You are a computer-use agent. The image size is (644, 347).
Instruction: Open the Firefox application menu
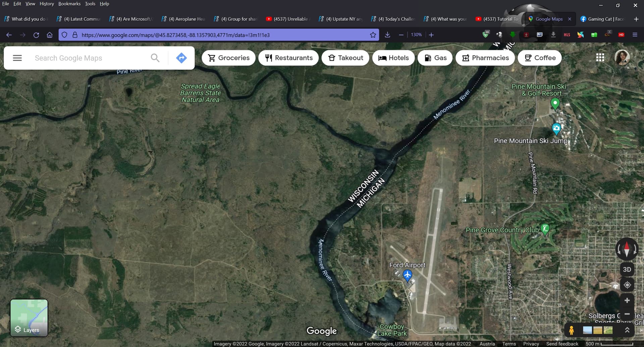coord(635,35)
